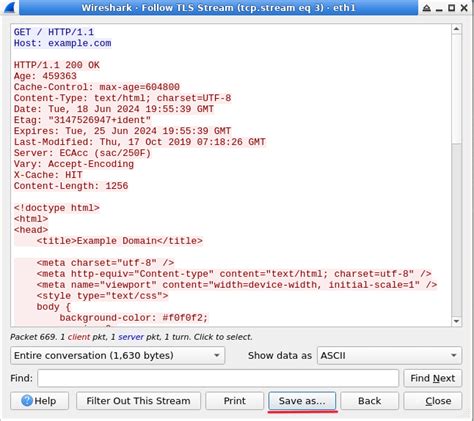The height and width of the screenshot is (421, 474).
Task: Click the meta name="viewport" line
Action: 237,285
